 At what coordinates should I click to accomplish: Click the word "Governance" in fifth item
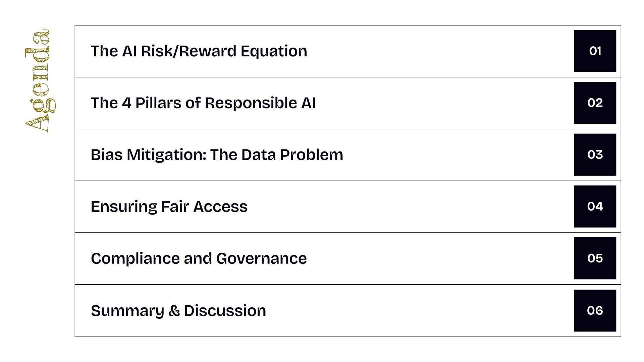(261, 258)
